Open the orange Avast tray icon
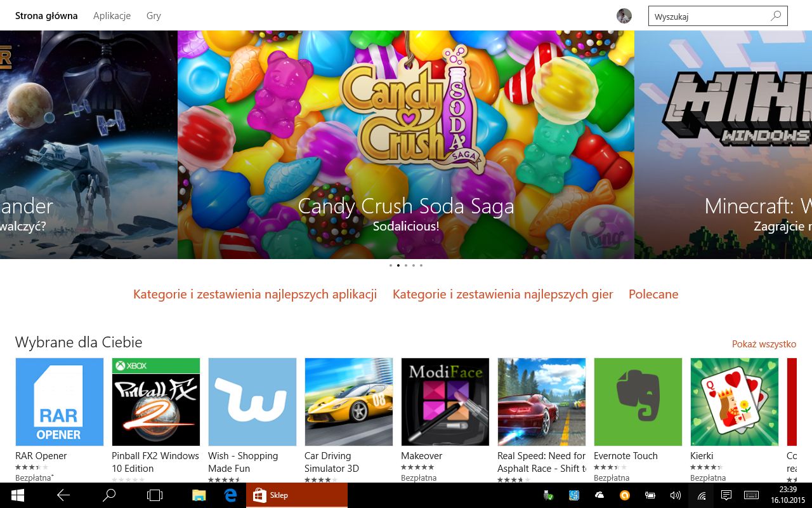 tap(625, 495)
